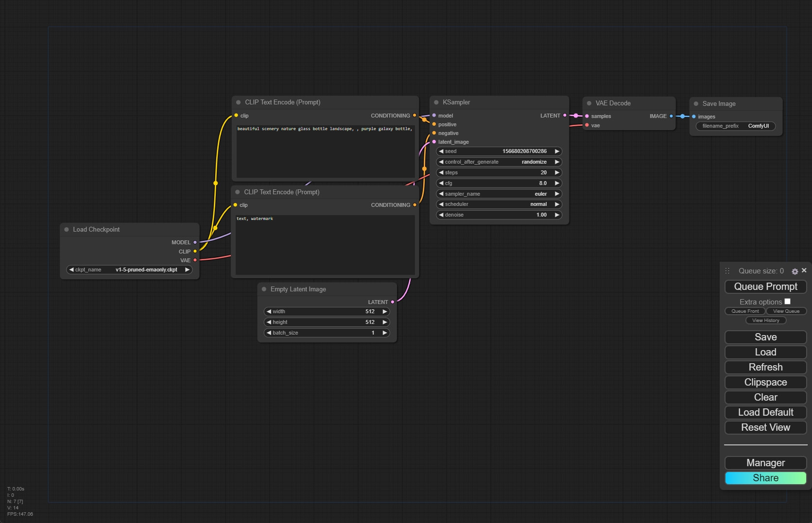
Task: Click the denoise value slider
Action: (x=499, y=215)
